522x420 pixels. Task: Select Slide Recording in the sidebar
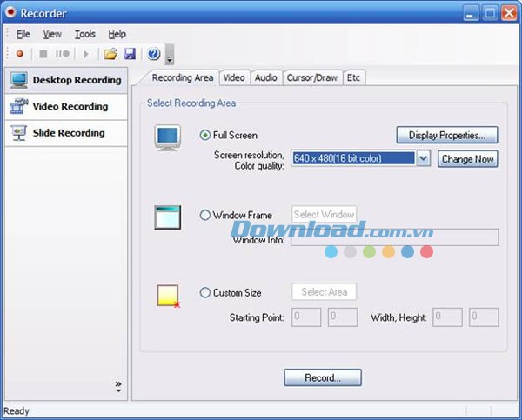click(68, 133)
